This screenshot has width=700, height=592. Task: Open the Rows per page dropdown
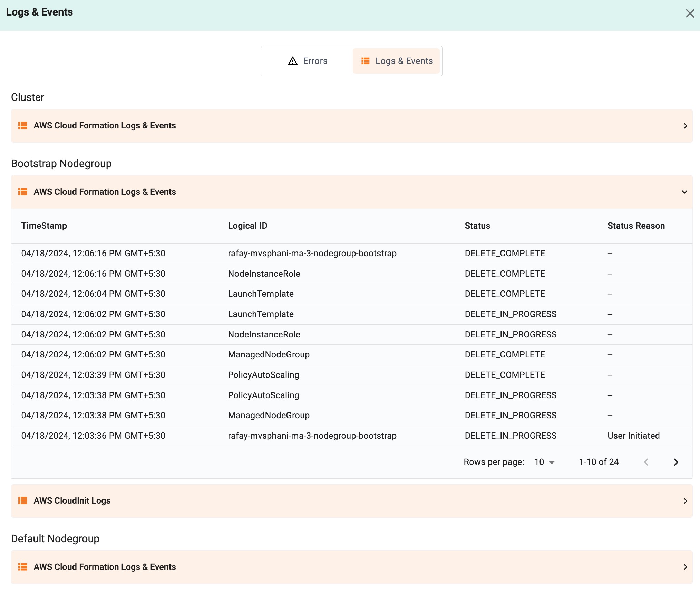pyautogui.click(x=544, y=462)
